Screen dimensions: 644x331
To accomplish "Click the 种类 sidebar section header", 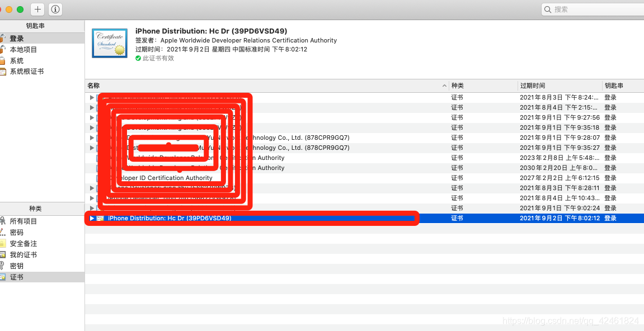I will (x=35, y=209).
